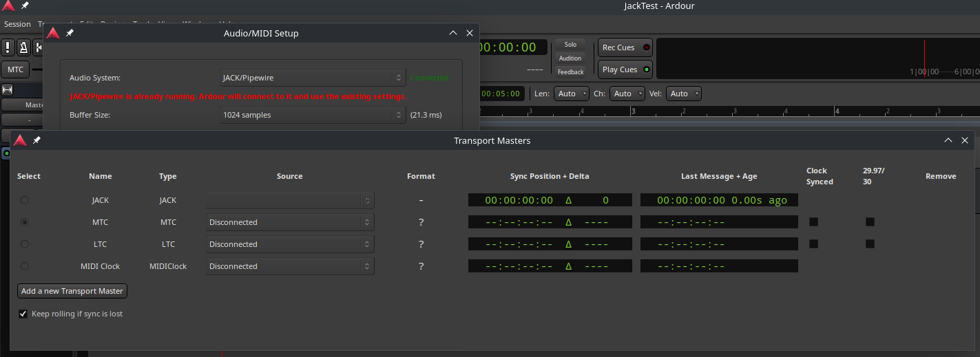This screenshot has width=980, height=357.
Task: Click the Ardour logo in Transport Masters title bar
Action: 20,140
